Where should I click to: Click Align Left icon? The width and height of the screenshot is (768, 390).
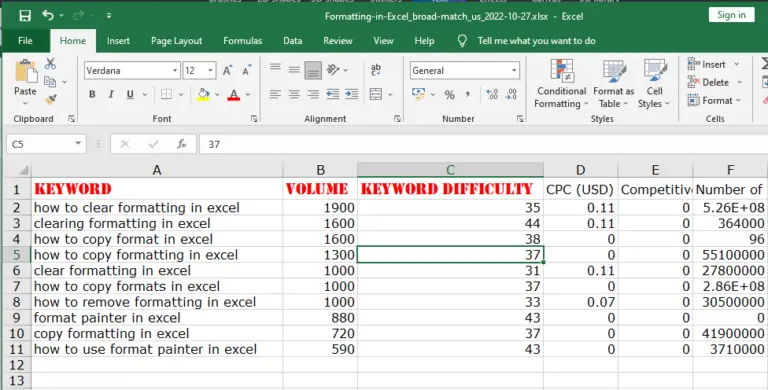(x=275, y=94)
